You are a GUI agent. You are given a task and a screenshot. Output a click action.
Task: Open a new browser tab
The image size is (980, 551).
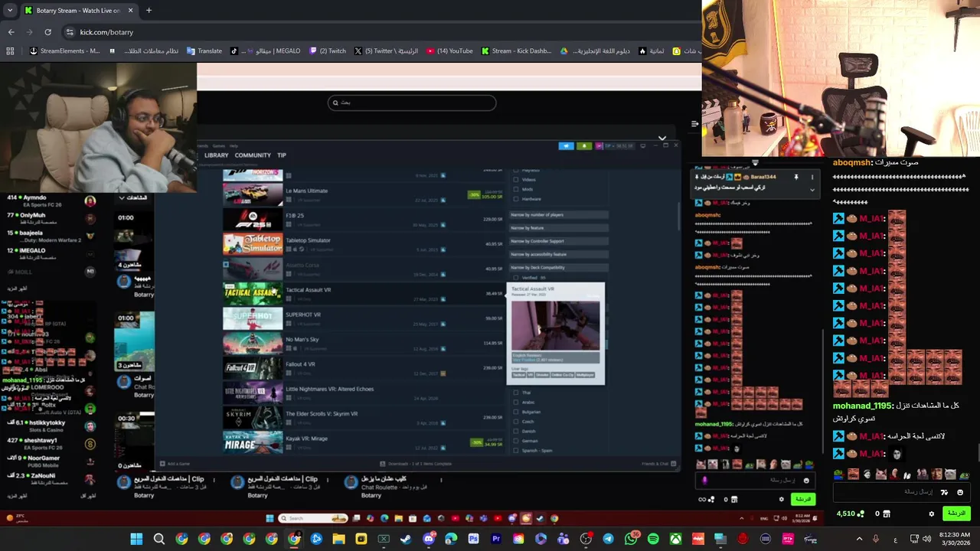[149, 11]
